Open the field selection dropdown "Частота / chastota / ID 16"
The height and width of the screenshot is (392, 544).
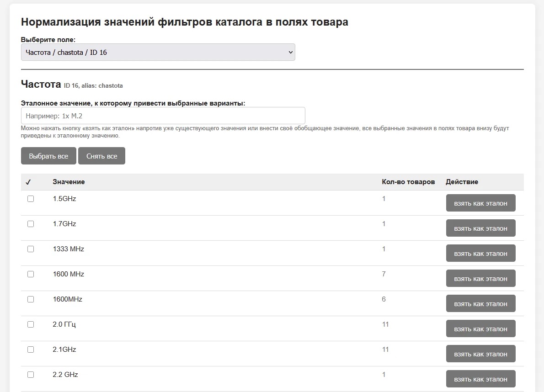tap(158, 53)
